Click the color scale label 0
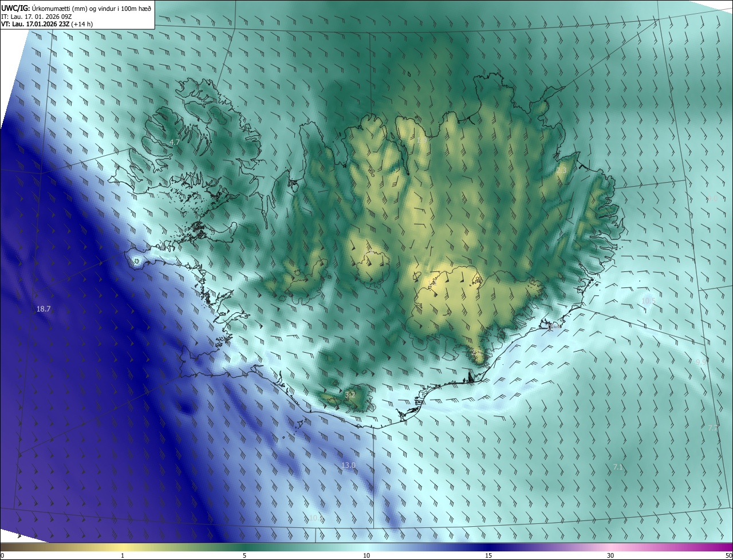This screenshot has width=733, height=560. point(2,555)
